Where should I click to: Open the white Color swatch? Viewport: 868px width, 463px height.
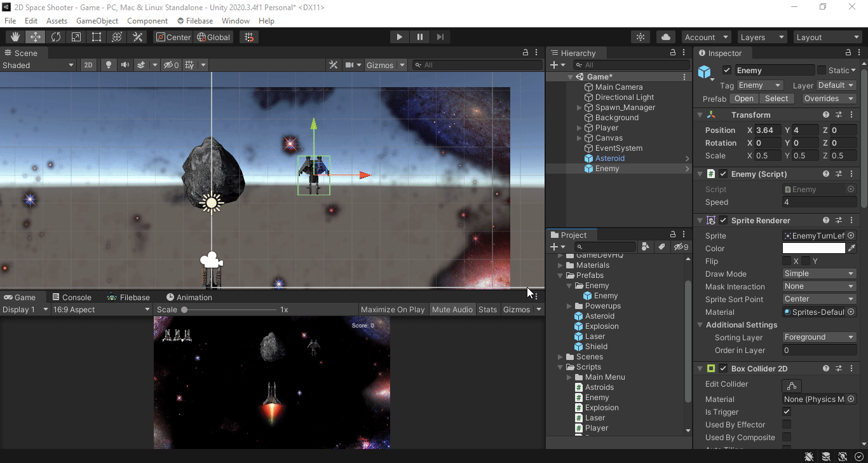pos(814,248)
